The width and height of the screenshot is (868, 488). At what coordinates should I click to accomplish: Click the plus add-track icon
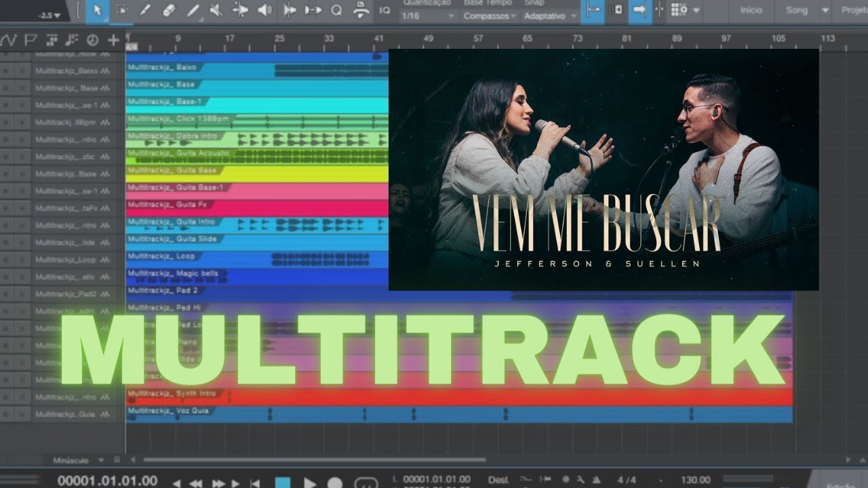(x=113, y=40)
